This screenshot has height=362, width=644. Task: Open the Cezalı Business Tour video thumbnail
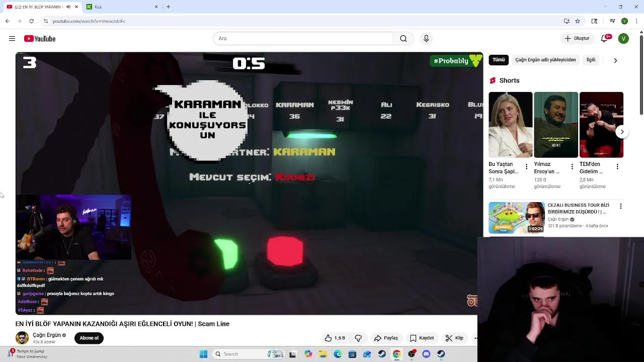click(516, 218)
